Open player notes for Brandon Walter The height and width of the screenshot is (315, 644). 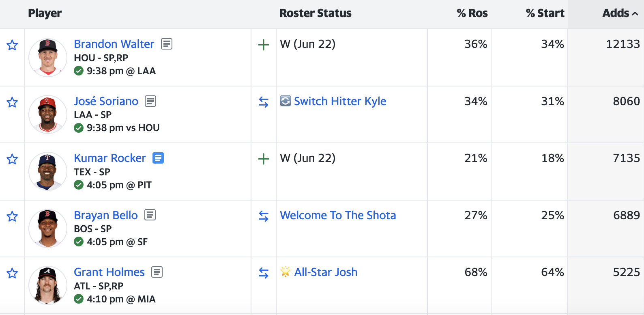click(167, 44)
